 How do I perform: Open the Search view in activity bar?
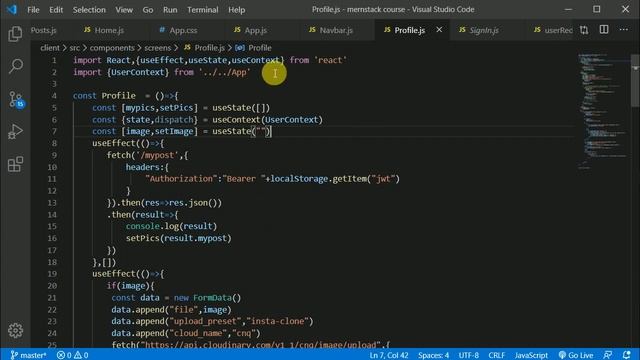pyautogui.click(x=15, y=66)
